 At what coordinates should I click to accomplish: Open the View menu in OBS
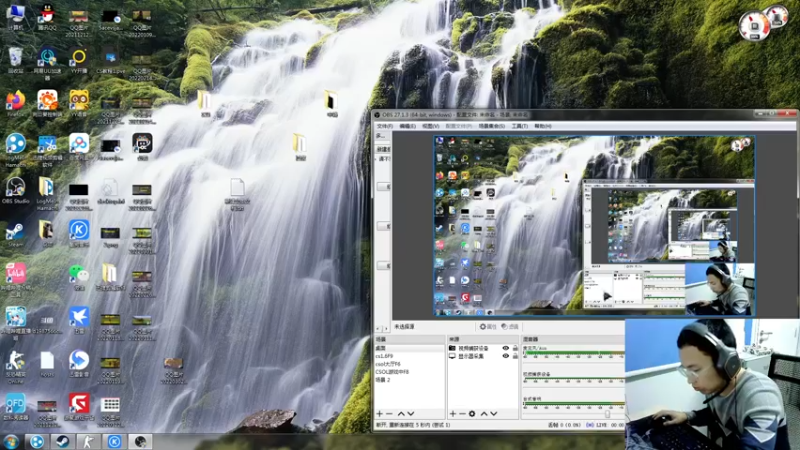431,126
